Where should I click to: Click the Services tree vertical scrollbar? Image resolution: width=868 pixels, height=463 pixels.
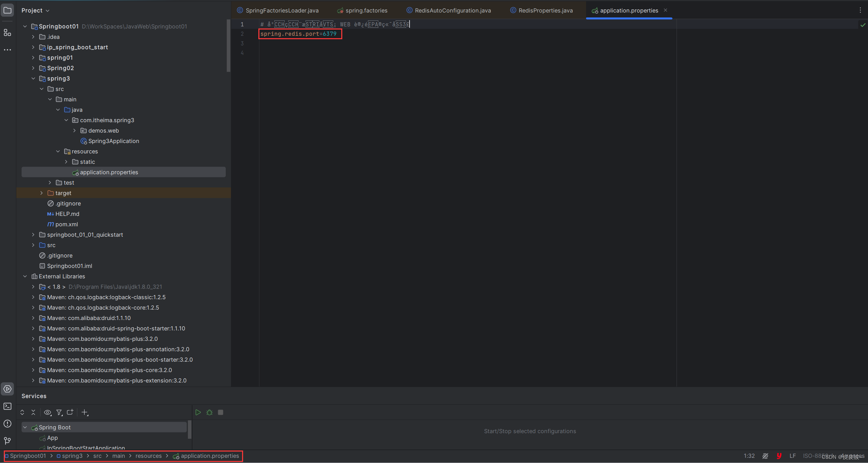189,430
